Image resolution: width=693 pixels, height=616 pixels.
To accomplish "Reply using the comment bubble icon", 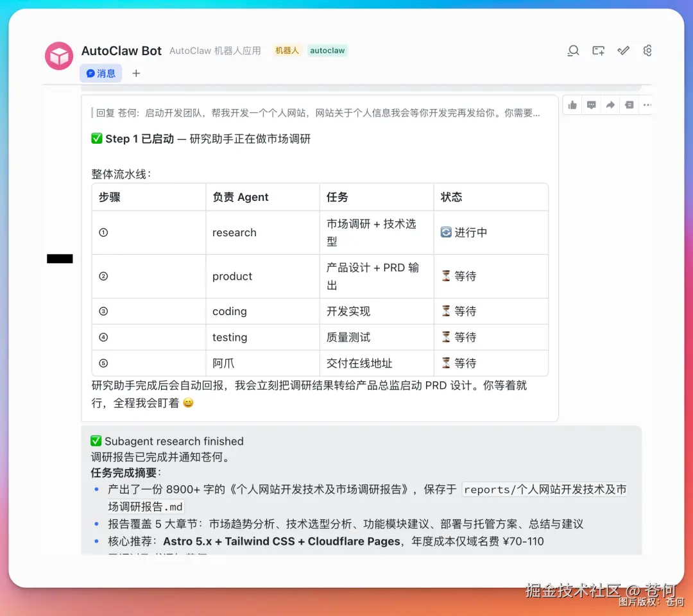I will pos(591,105).
